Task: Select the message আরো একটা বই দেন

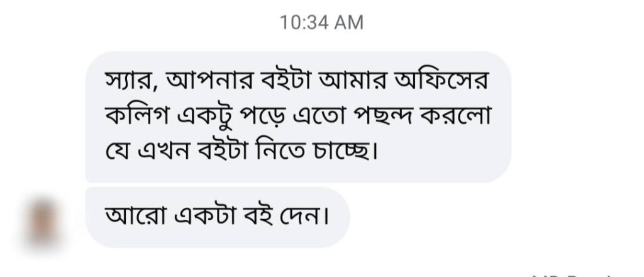Action: (x=216, y=217)
